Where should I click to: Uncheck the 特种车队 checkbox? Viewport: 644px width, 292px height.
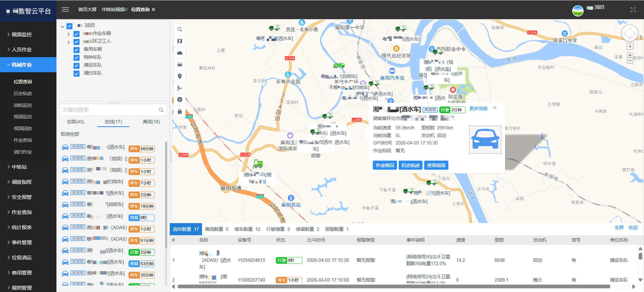tap(77, 57)
